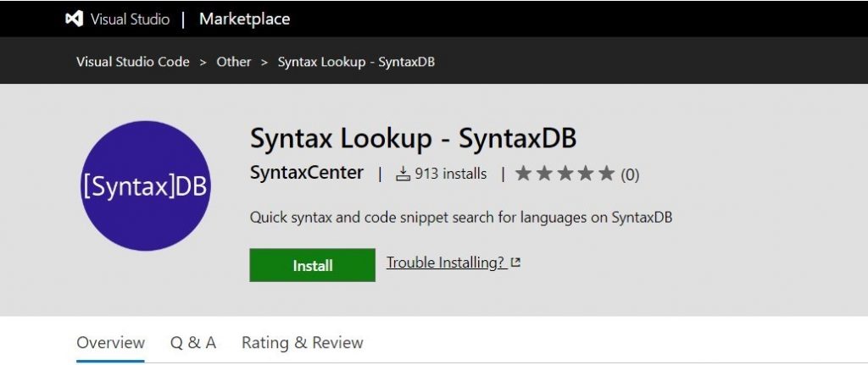Click external link icon beside Trouble Installing

(515, 263)
